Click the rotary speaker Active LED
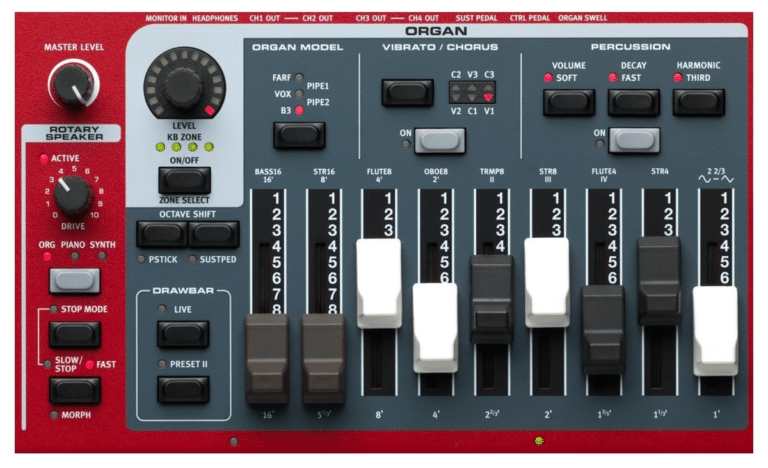 coord(44,158)
